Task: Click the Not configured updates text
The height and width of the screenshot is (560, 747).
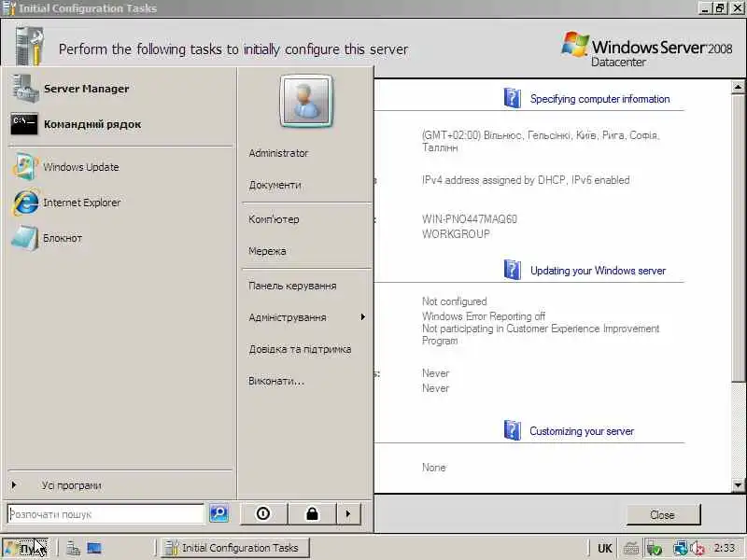Action: (x=454, y=301)
